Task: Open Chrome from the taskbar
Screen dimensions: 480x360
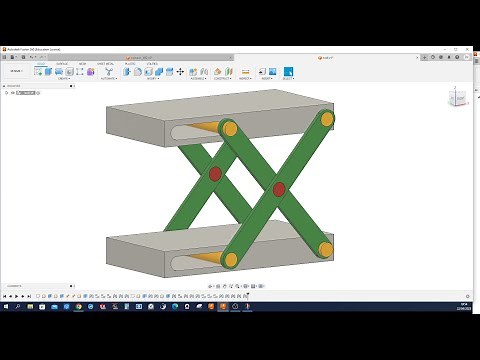Action: coord(79,306)
